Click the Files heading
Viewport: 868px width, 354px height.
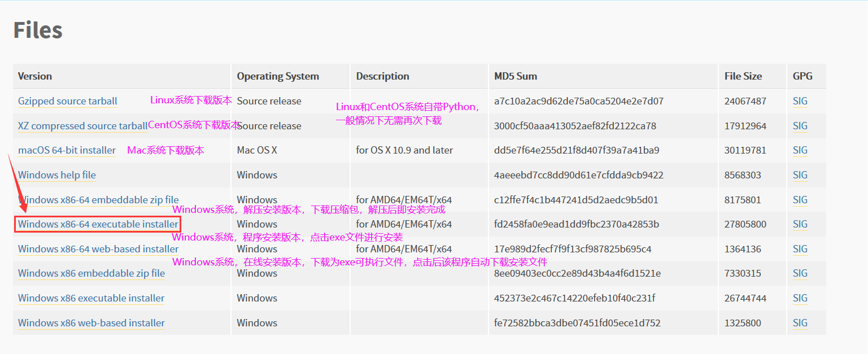point(38,30)
